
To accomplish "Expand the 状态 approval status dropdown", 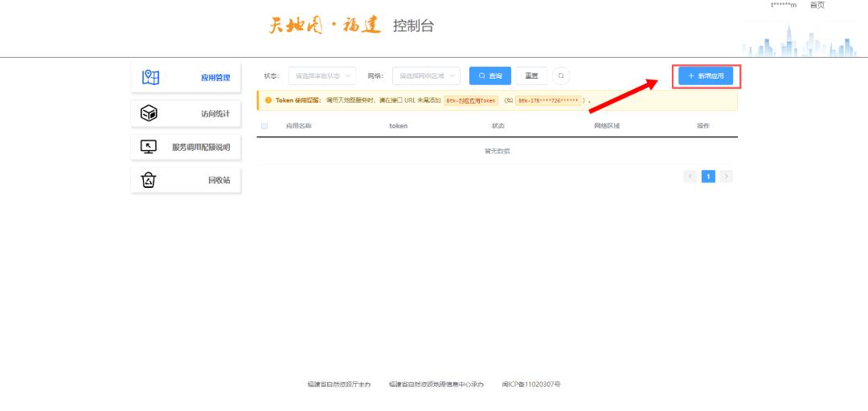I will pos(322,75).
